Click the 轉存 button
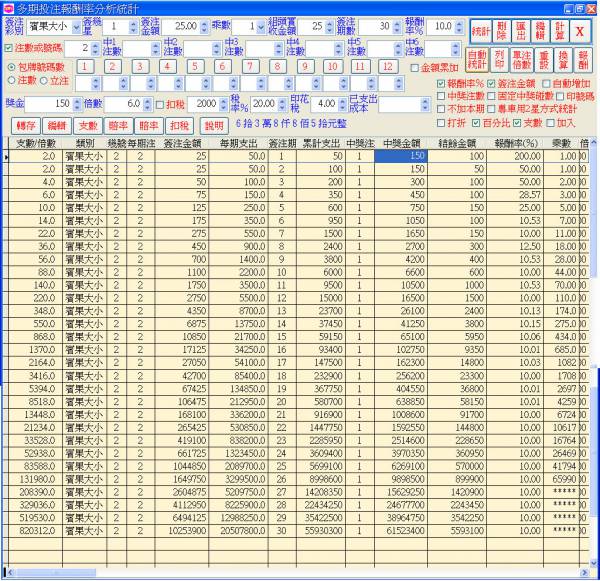 pos(26,126)
